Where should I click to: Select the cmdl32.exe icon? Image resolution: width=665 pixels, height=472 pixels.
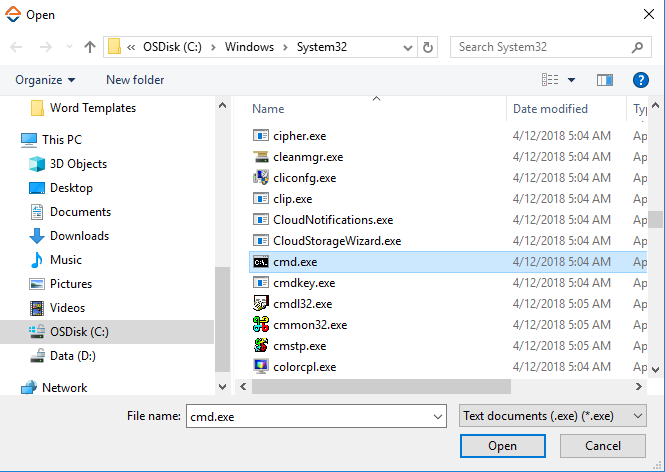261,304
